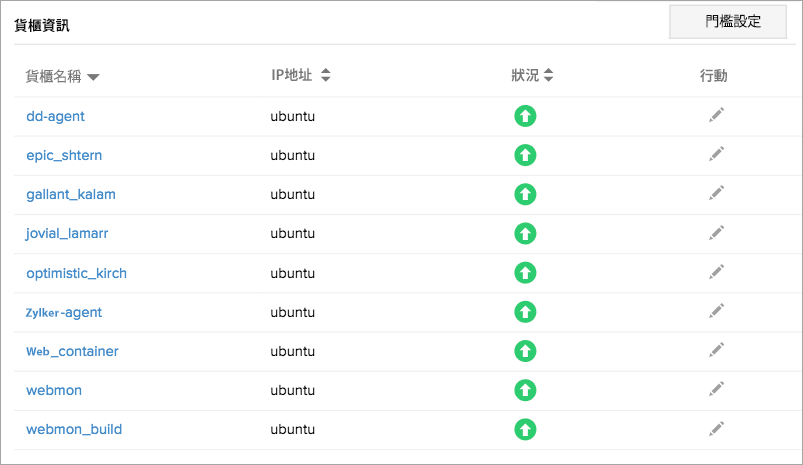
Task: Select ubuntu cell in webmon row
Action: [x=292, y=390]
